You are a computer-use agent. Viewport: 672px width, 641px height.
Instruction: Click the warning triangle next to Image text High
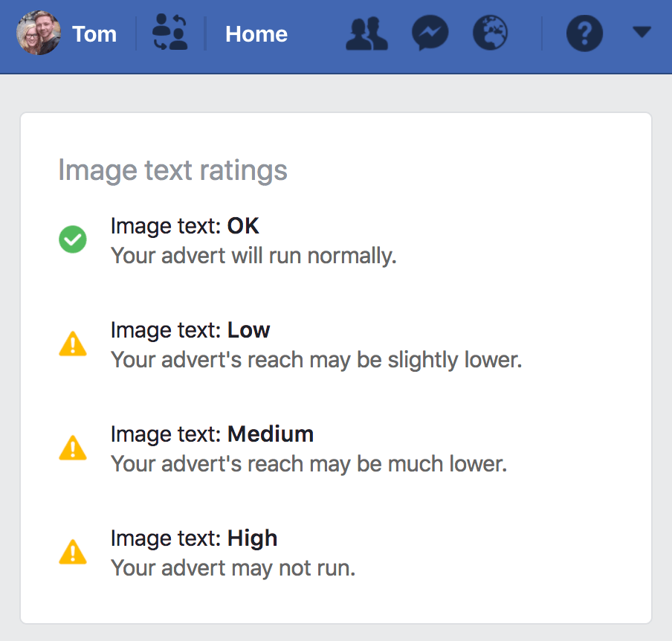72,552
